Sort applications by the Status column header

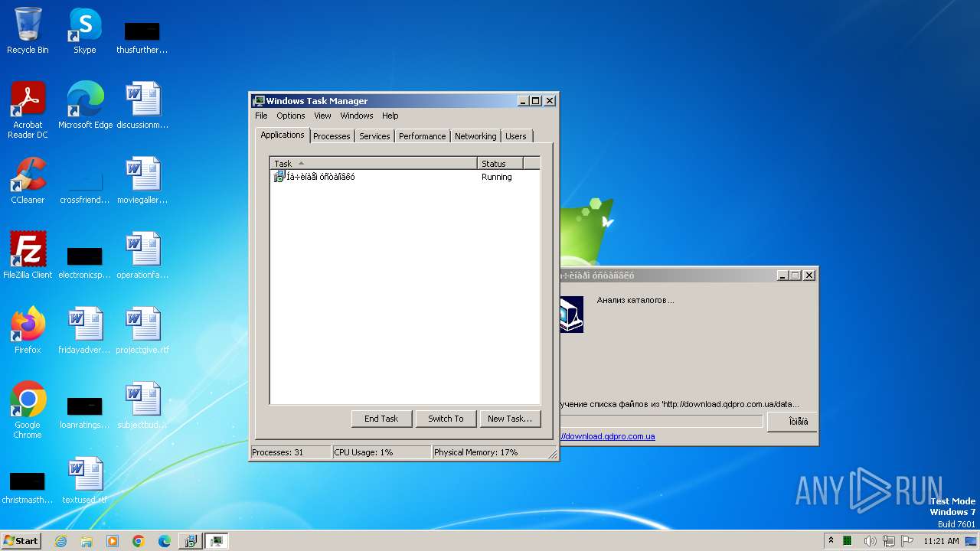click(x=500, y=163)
